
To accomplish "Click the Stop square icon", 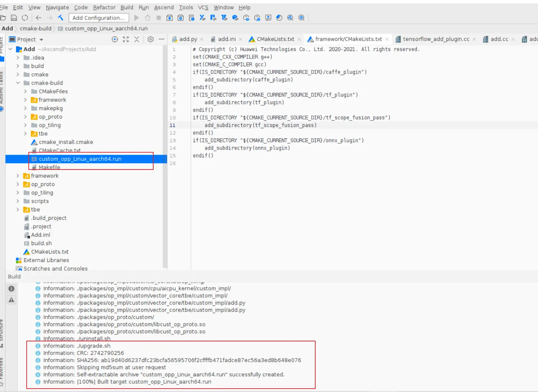I will click(x=158, y=18).
